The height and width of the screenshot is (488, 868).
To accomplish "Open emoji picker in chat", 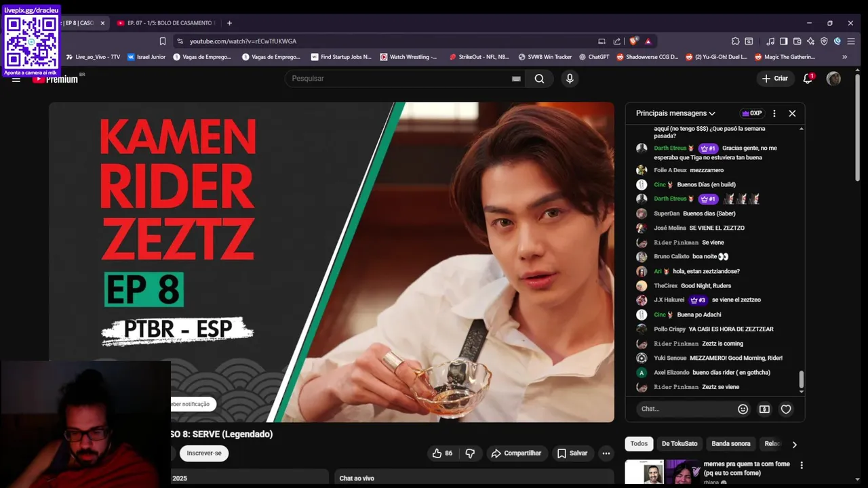I will click(743, 409).
